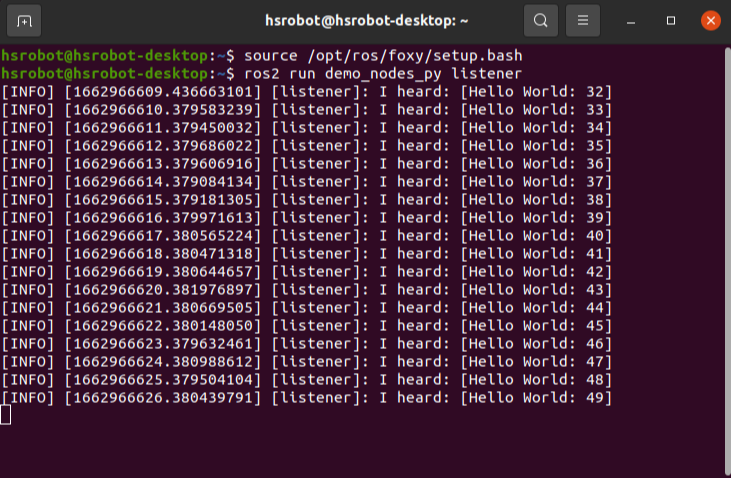Close the terminal window
This screenshot has height=478, width=731.
(710, 21)
